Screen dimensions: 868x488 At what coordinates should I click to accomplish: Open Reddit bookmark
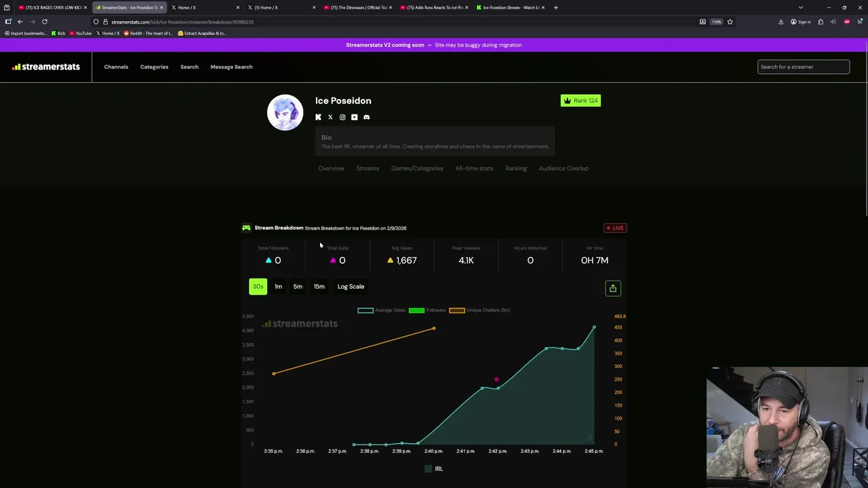click(149, 33)
